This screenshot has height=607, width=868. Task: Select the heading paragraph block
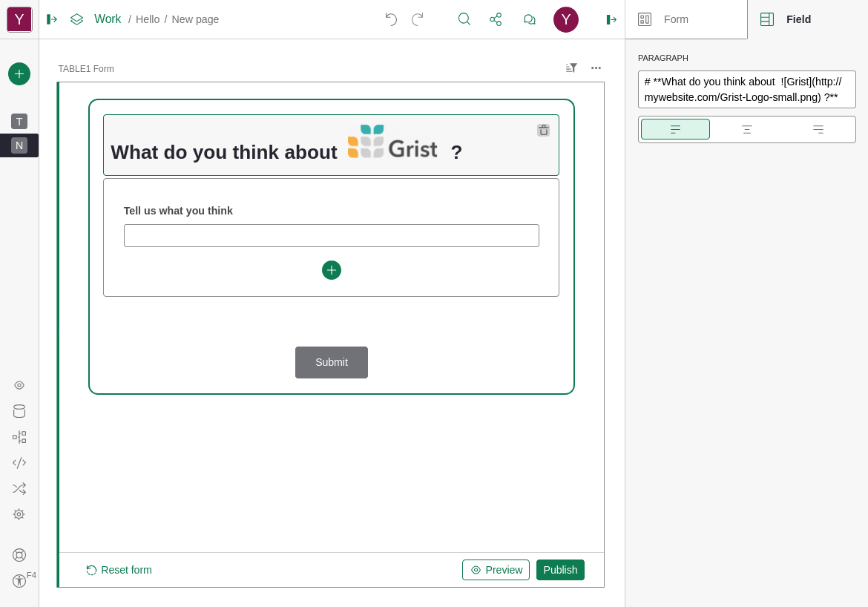point(331,145)
